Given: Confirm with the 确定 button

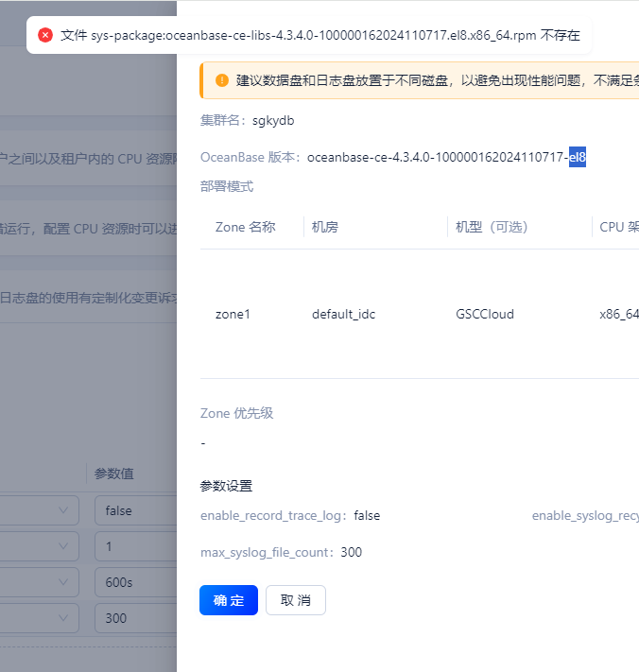Looking at the screenshot, I should click(x=229, y=600).
